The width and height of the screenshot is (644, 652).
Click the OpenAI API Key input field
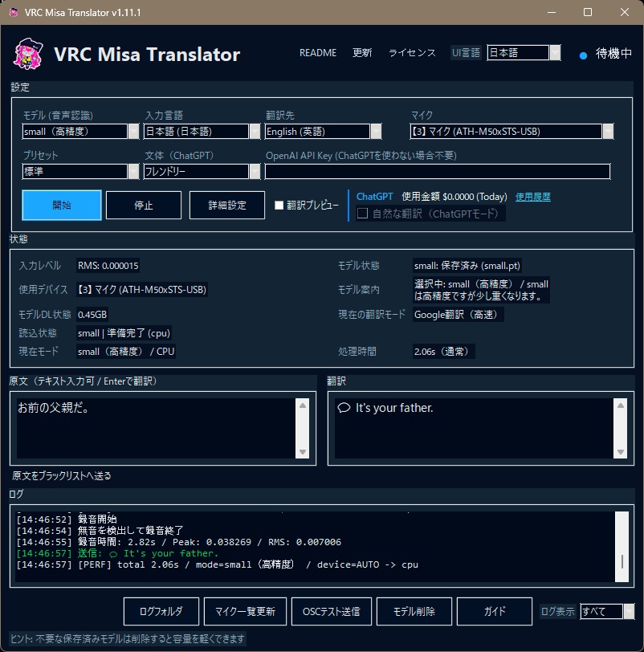coord(438,171)
